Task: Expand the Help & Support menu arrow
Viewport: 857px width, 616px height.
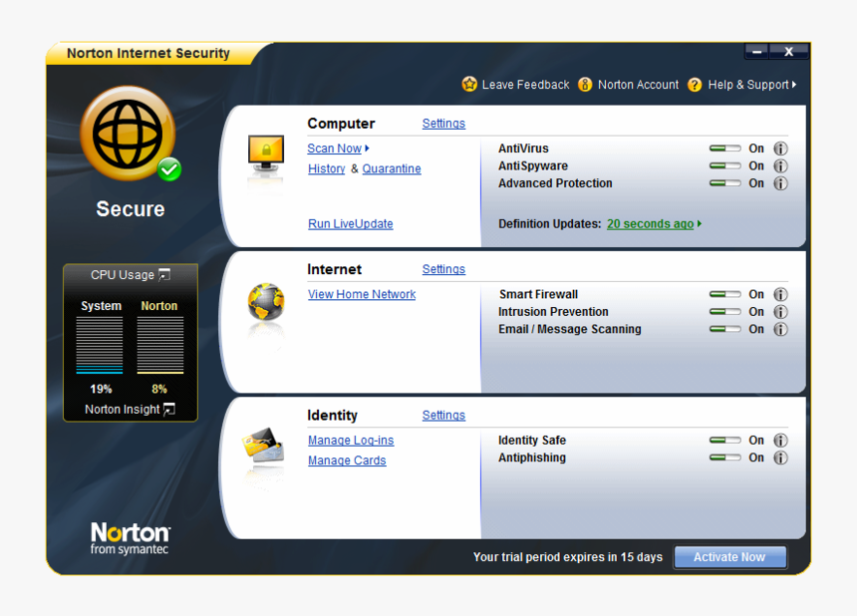Action: [794, 84]
